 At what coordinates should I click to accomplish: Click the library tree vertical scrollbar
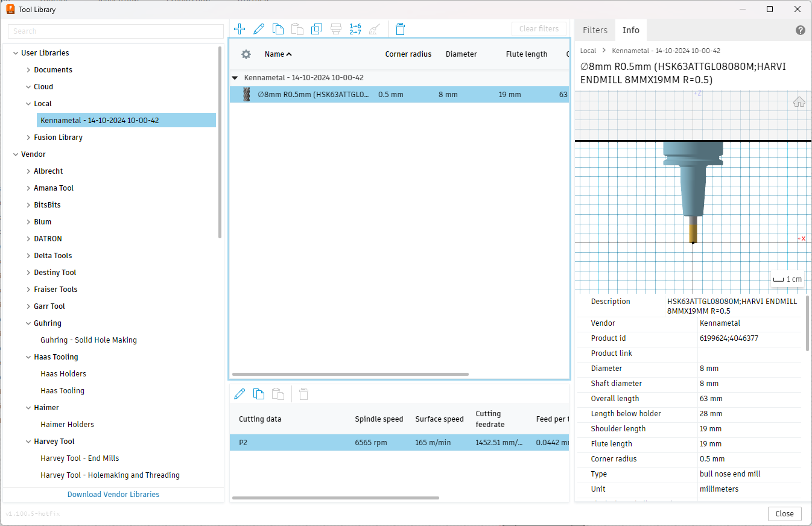click(x=220, y=142)
